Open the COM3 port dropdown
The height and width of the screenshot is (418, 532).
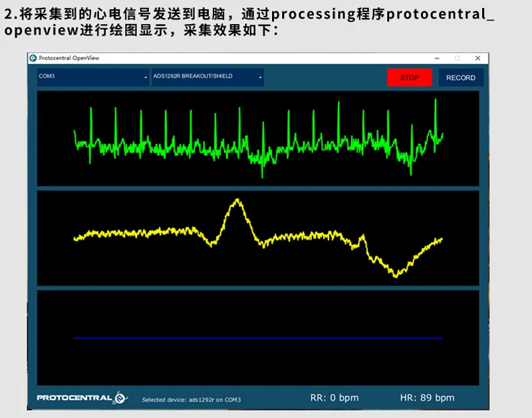(x=92, y=77)
